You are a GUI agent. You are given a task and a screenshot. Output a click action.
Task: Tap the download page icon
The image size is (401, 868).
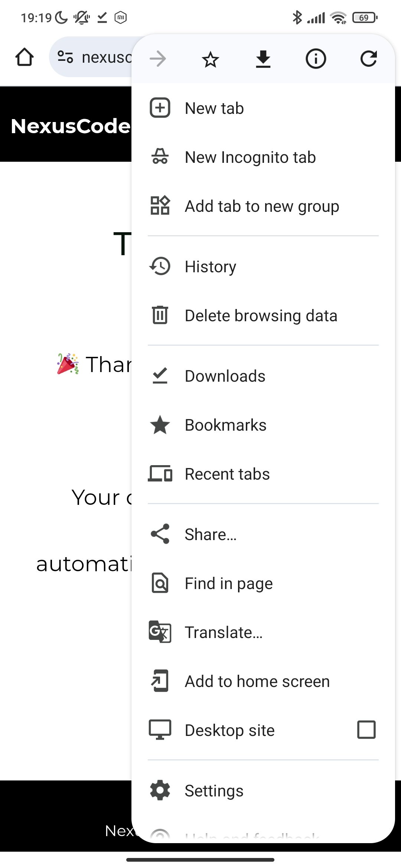[x=263, y=59]
